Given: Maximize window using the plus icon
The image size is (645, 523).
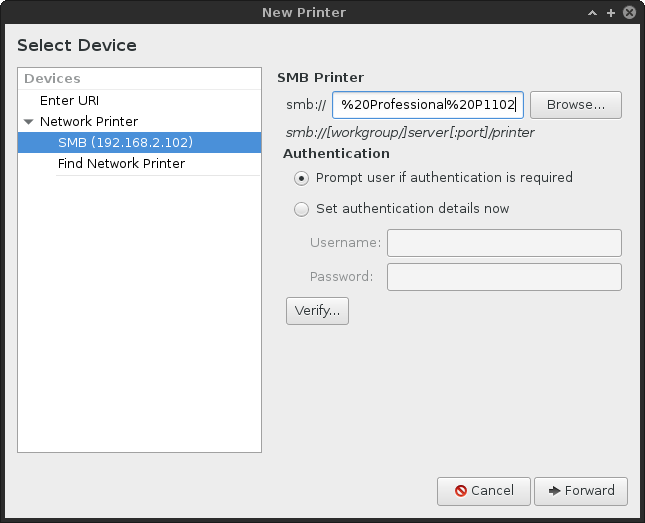Looking at the screenshot, I should [610, 13].
